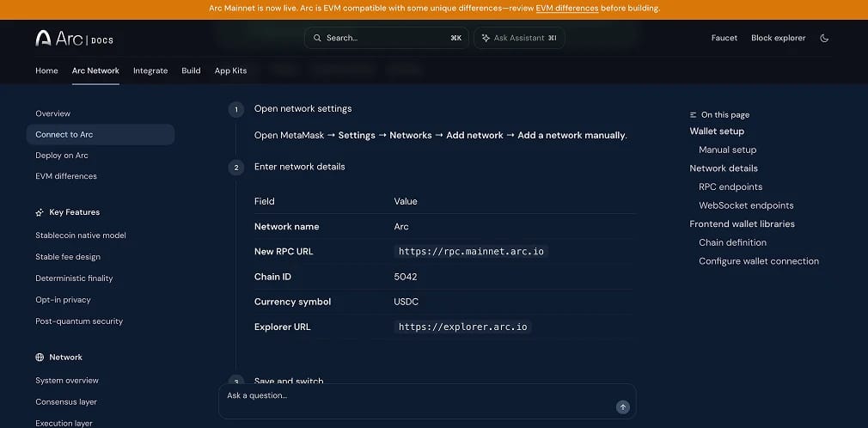This screenshot has width=868, height=428.
Task: Open the Ask Assistant button
Action: 519,38
